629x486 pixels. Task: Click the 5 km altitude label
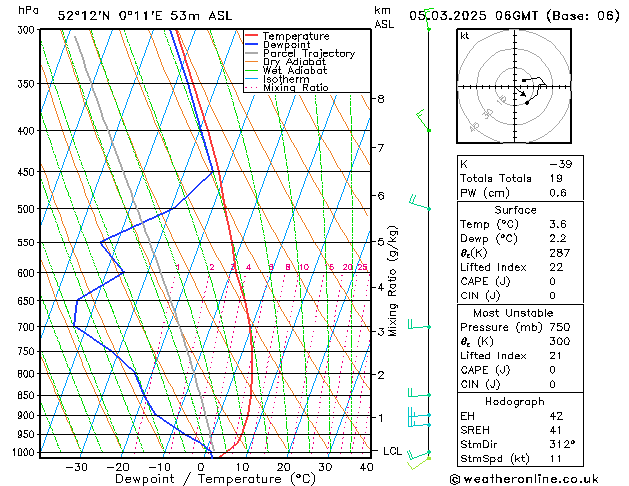click(x=380, y=242)
